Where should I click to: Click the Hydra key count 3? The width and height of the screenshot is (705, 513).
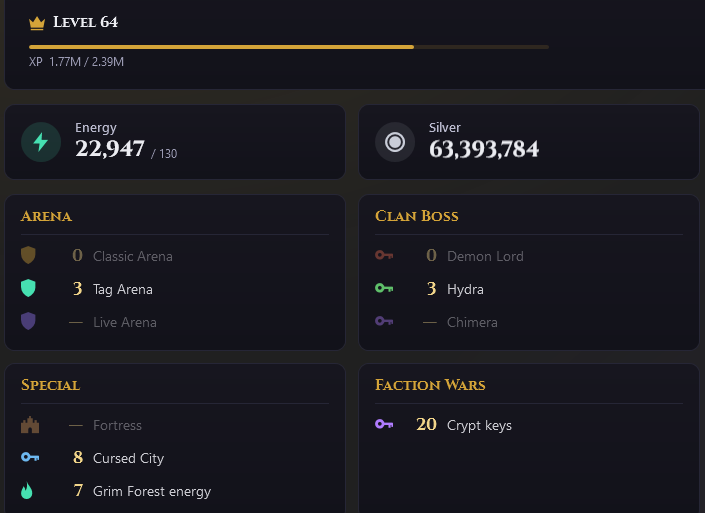[431, 289]
